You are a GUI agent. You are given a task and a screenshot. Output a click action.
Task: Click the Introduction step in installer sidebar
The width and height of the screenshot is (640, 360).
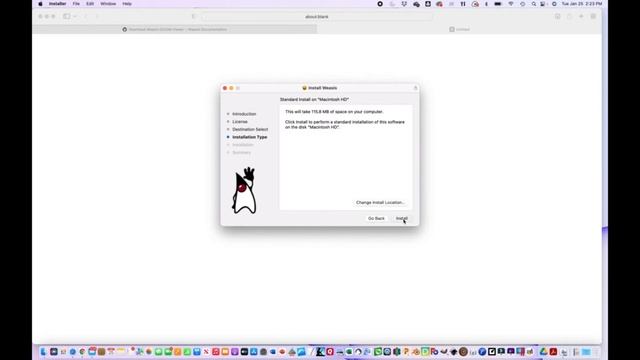click(244, 114)
